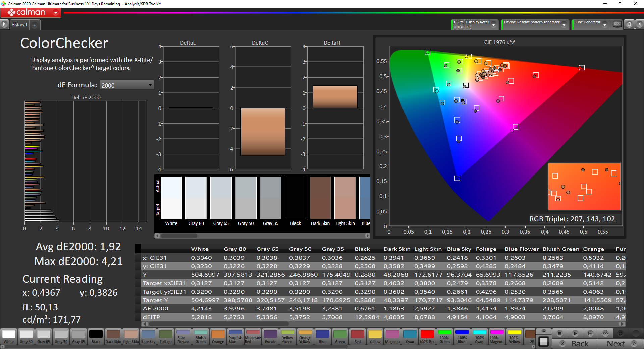
Task: Click the arrow icon left of the History tab
Action: point(4,24)
